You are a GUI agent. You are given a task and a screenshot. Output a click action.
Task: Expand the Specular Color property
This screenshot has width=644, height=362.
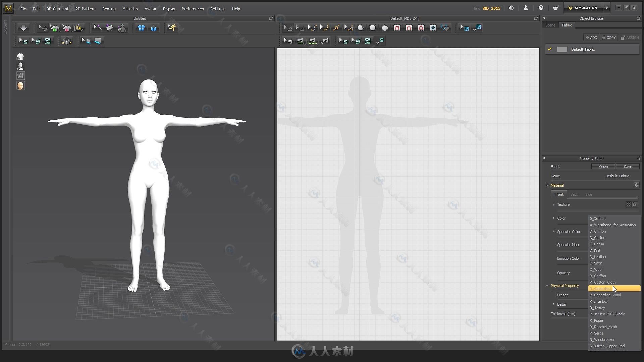[x=554, y=232]
